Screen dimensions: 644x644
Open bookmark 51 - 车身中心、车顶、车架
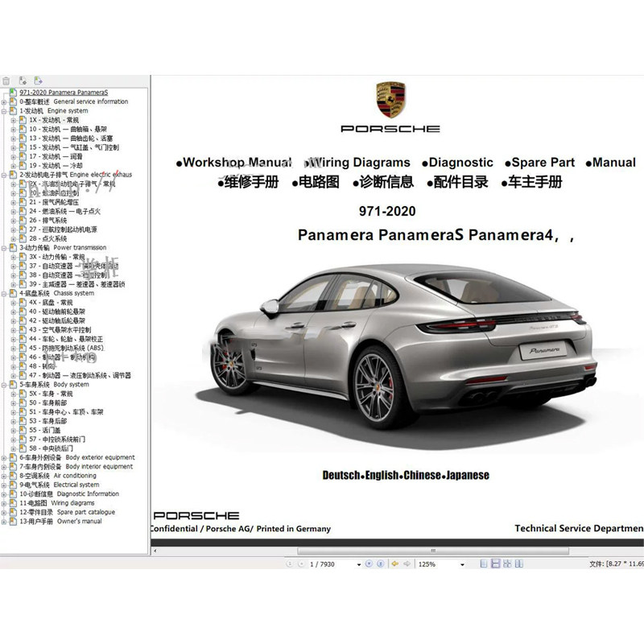pos(66,411)
